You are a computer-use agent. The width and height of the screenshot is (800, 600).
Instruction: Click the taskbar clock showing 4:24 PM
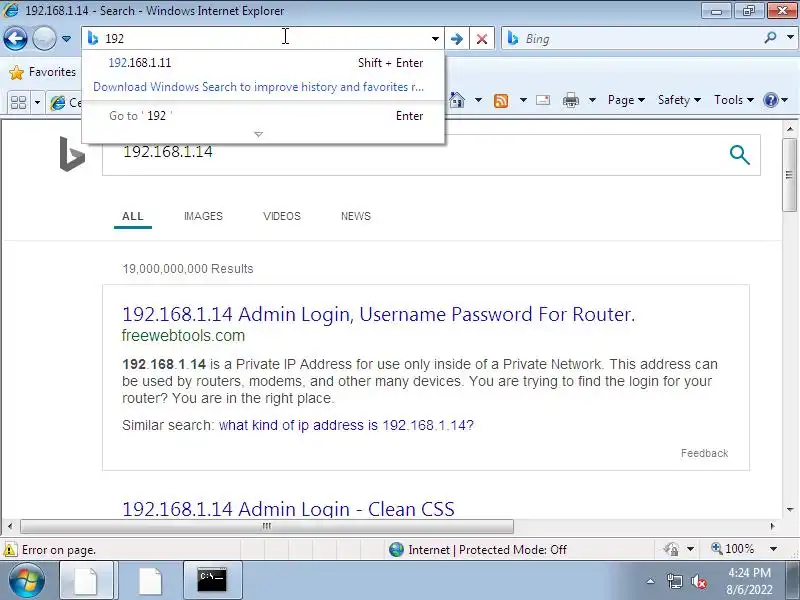749,581
